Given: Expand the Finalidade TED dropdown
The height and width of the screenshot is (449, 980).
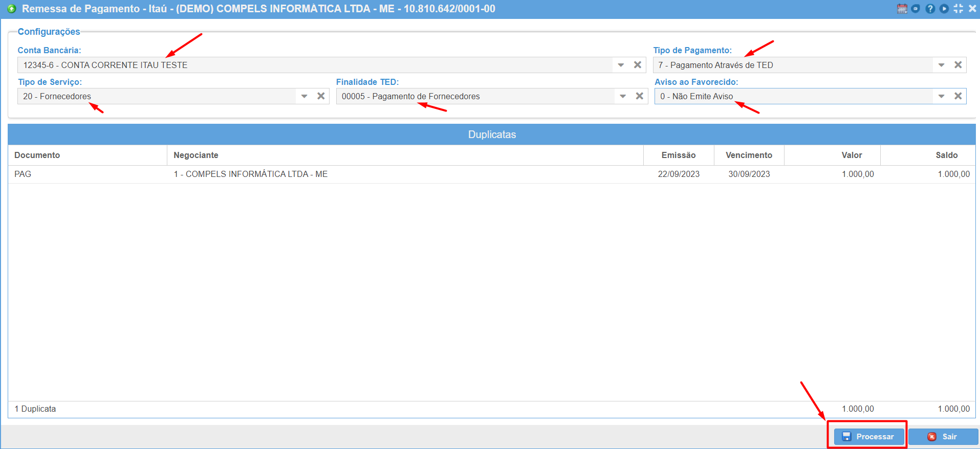Looking at the screenshot, I should [x=623, y=96].
